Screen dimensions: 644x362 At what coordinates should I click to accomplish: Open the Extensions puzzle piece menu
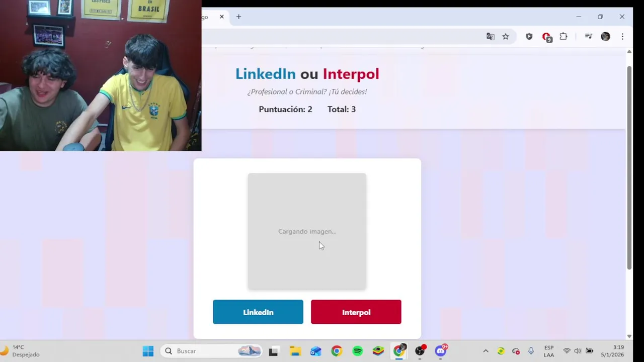563,36
